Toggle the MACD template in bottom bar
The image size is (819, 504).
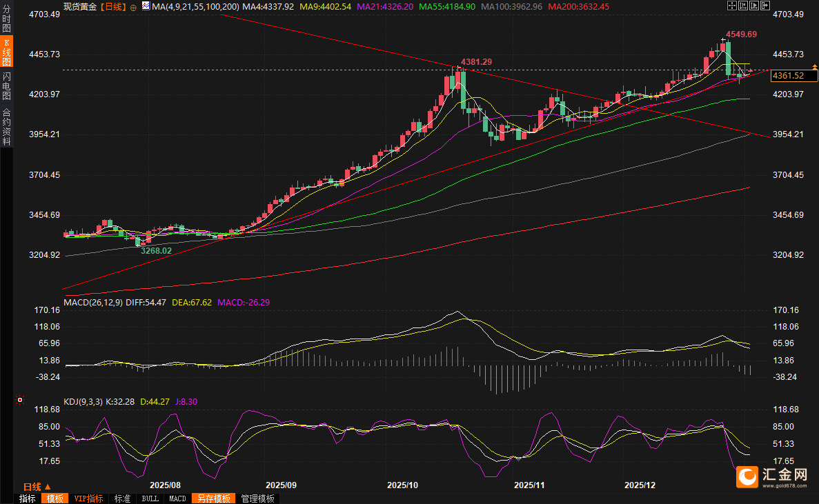pyautogui.click(x=177, y=498)
